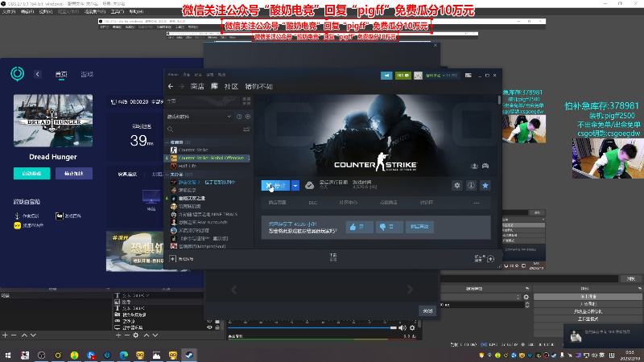Toggle CS:GO favorite star
Screen dimensions: 644x362
pyautogui.click(x=485, y=186)
